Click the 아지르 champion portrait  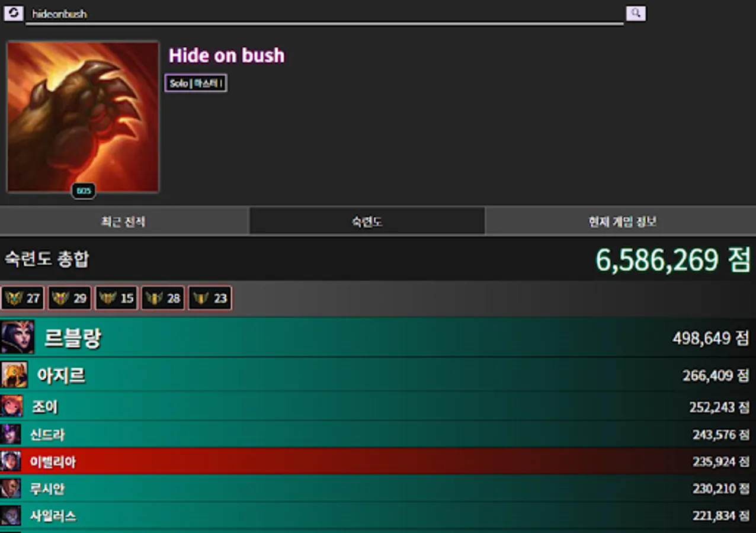tap(14, 375)
